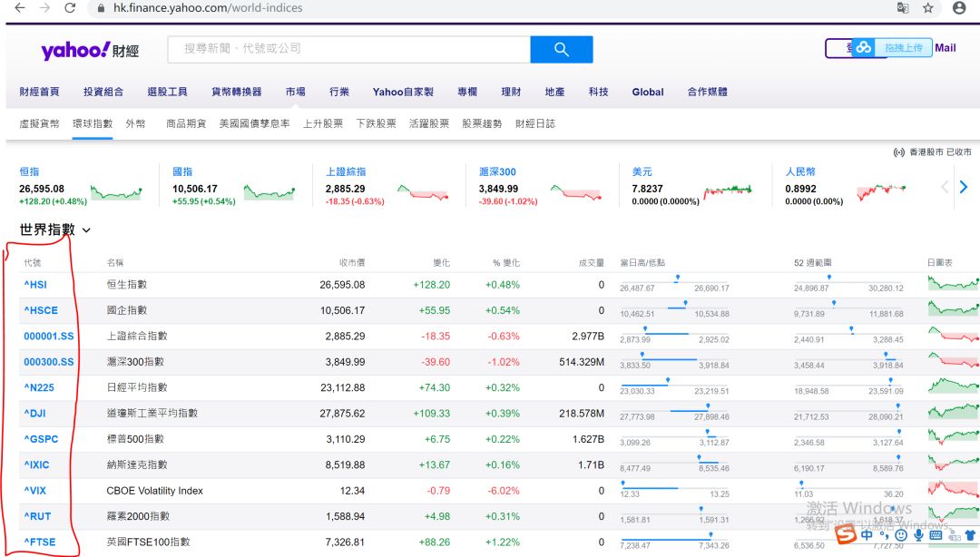Switch to 上升股票 tab

323,123
